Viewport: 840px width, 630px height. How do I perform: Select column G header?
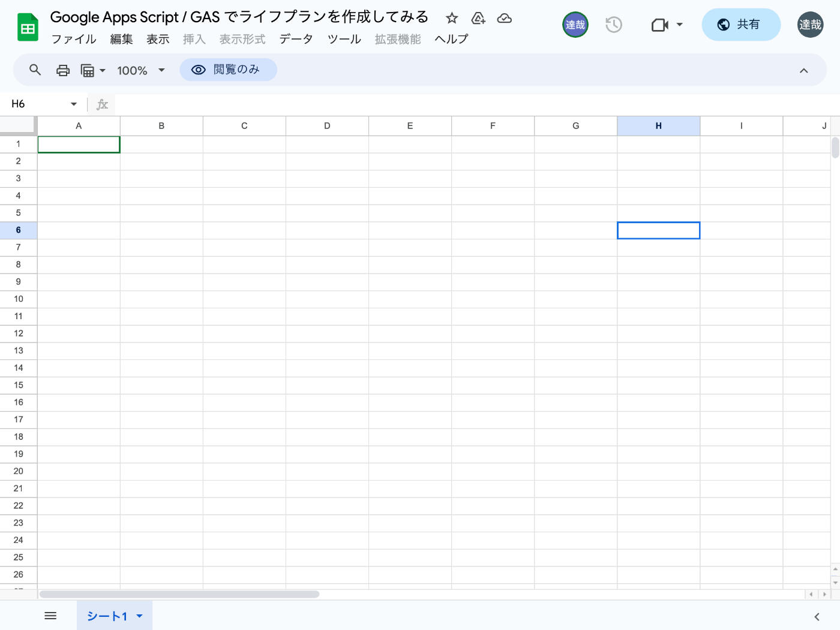point(575,126)
